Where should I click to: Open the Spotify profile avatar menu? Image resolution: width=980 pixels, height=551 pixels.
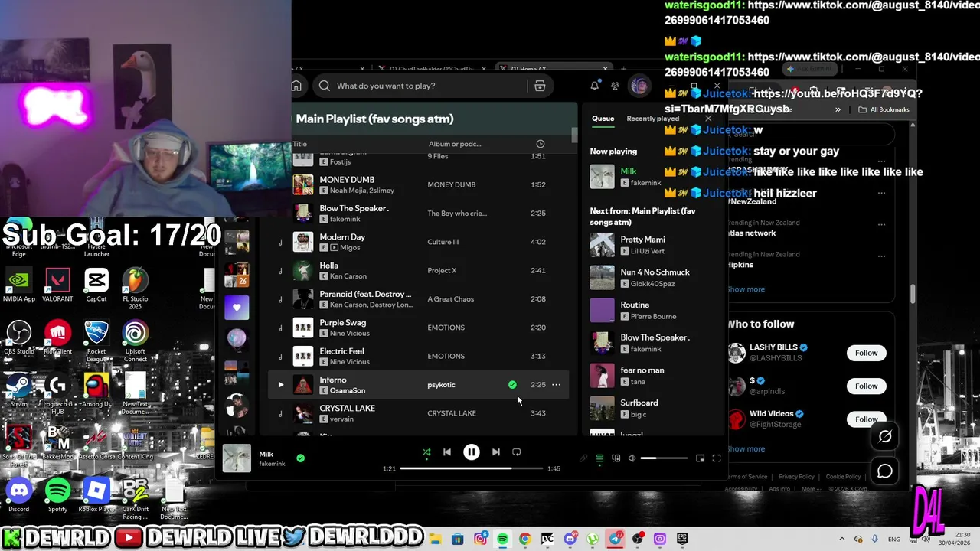click(x=639, y=86)
